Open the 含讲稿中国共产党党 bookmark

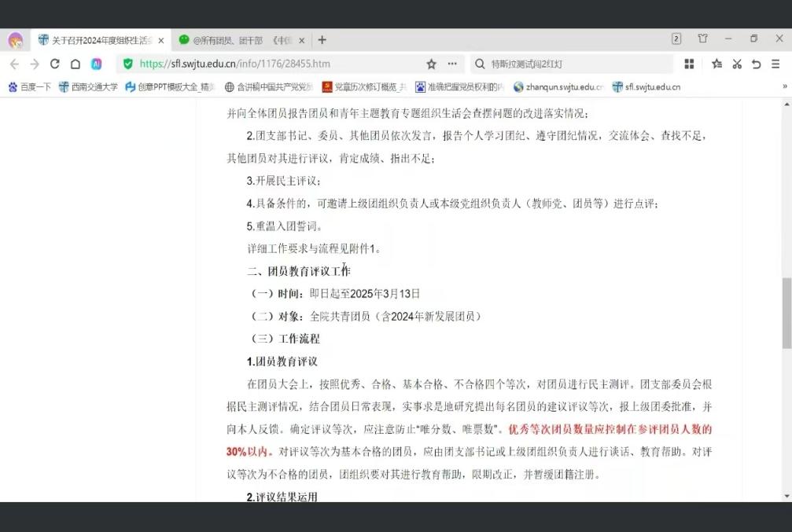coord(269,86)
